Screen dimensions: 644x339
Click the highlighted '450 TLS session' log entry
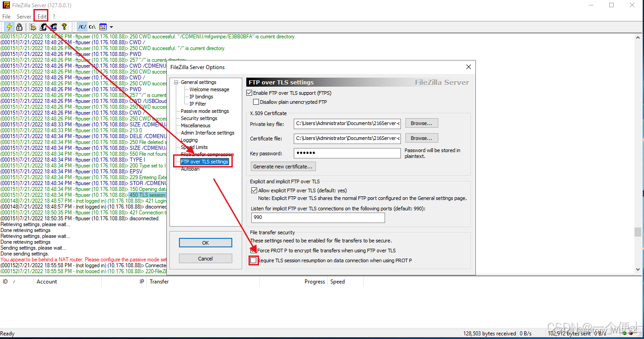click(x=147, y=195)
